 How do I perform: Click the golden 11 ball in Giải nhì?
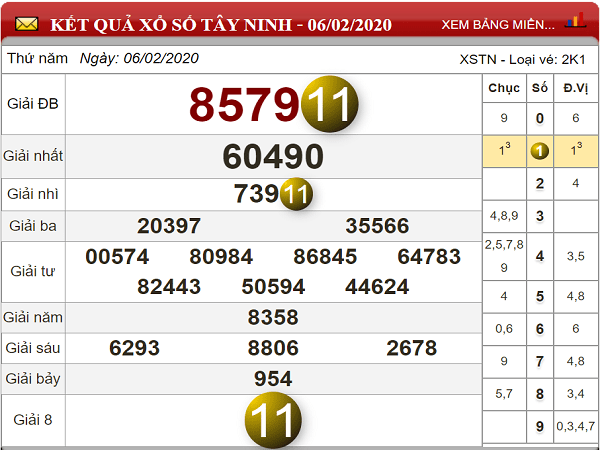[296, 194]
